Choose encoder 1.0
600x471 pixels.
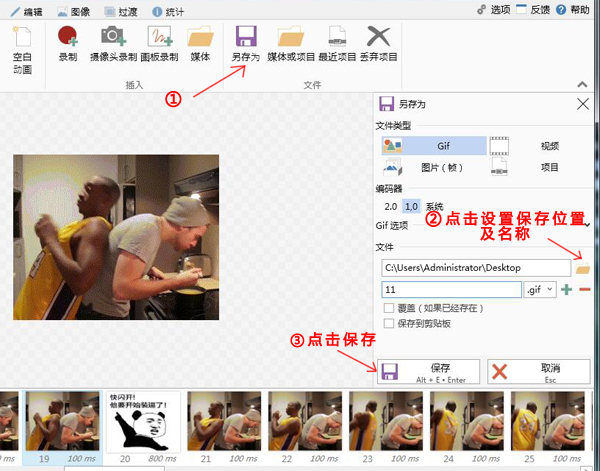411,207
